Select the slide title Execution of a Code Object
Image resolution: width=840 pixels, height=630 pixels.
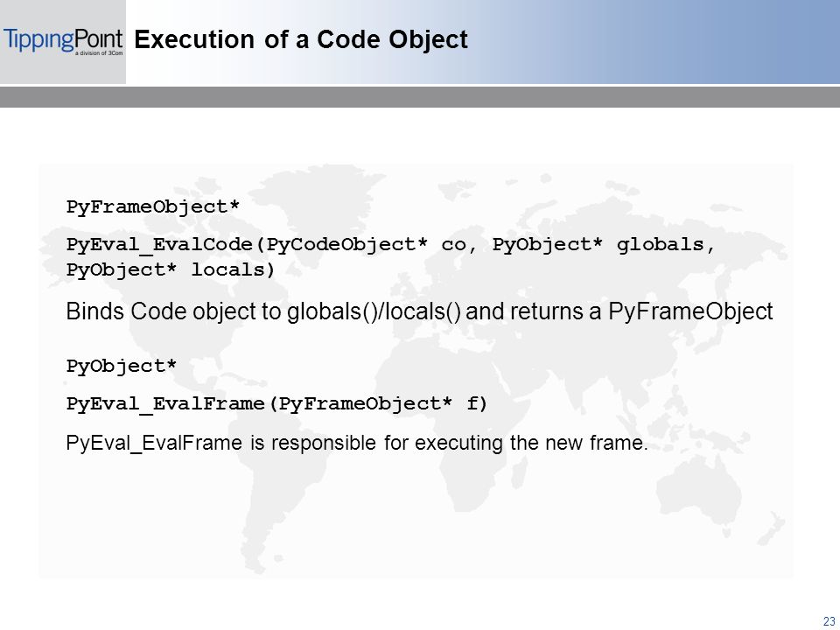click(x=300, y=39)
